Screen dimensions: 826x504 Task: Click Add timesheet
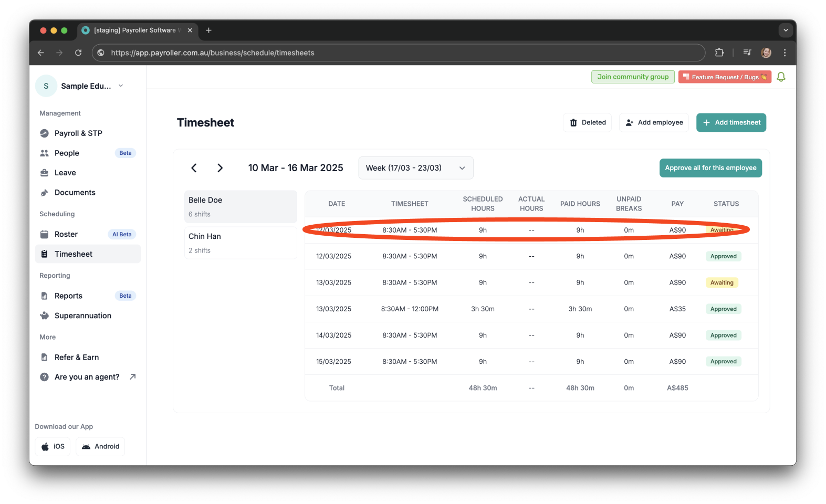(731, 122)
